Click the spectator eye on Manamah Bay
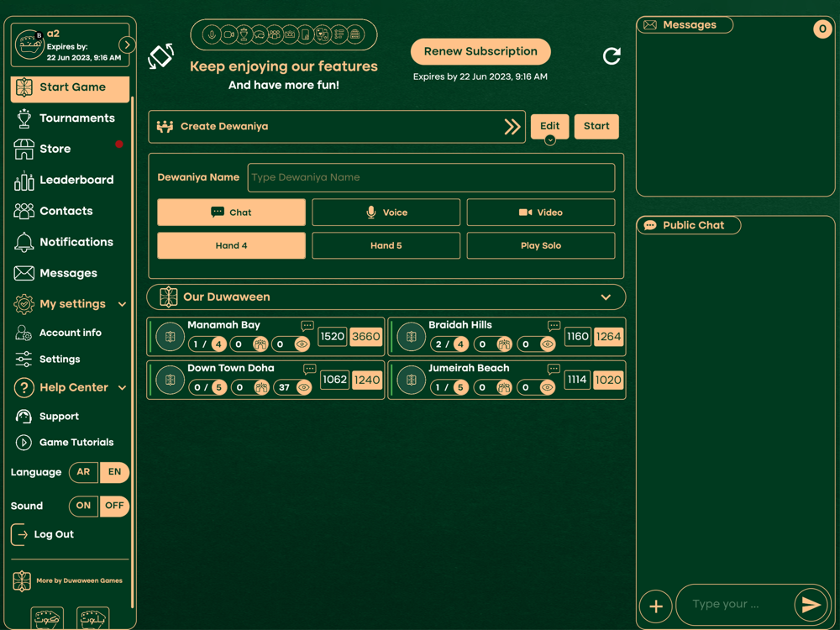 pyautogui.click(x=302, y=344)
